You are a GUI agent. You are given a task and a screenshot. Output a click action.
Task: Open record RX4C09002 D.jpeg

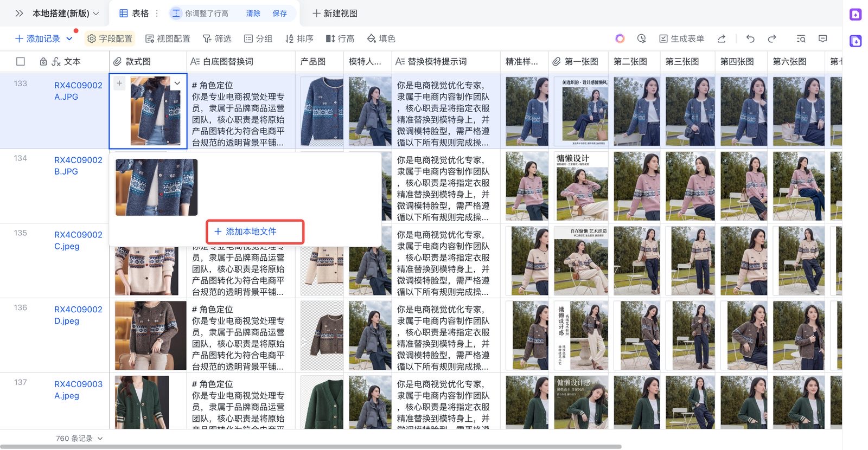[x=78, y=315]
